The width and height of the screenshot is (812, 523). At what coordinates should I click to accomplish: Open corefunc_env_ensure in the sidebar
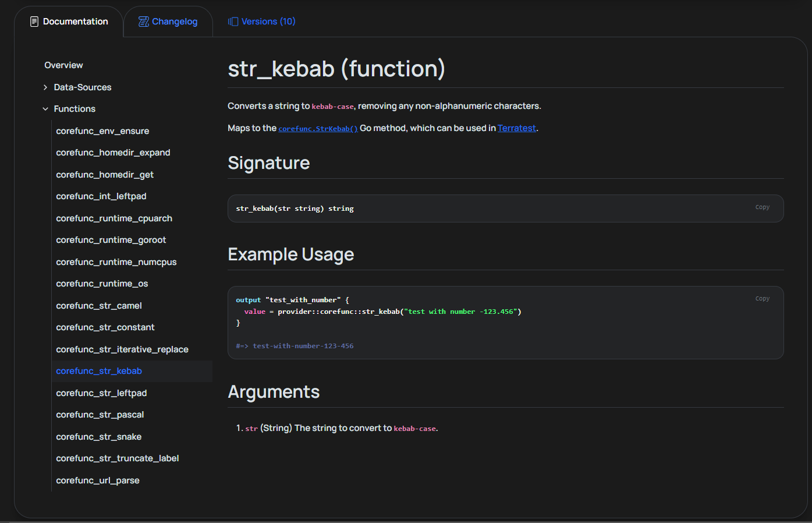[102, 131]
